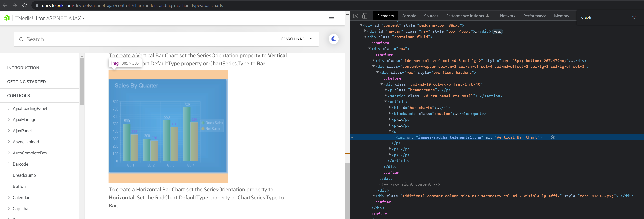Open Telerik UI for ASP.NET AJAX dropdown
This screenshot has height=219, width=644.
coord(50,18)
